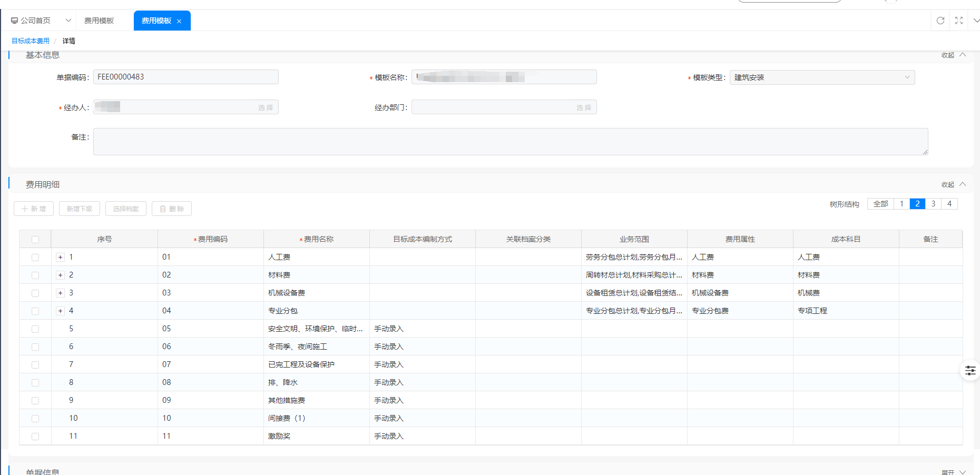Open the far-right tab bar chevron
This screenshot has height=475, width=980.
976,21
